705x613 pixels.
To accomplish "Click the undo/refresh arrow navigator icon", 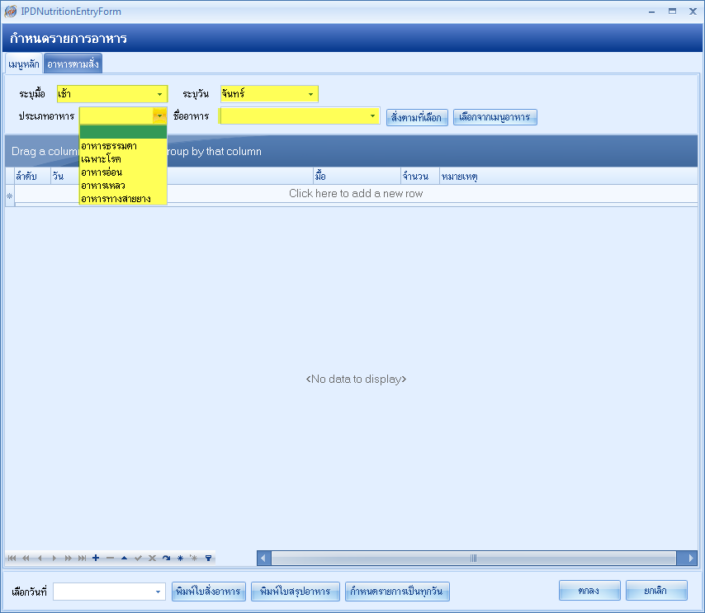I will 166,558.
